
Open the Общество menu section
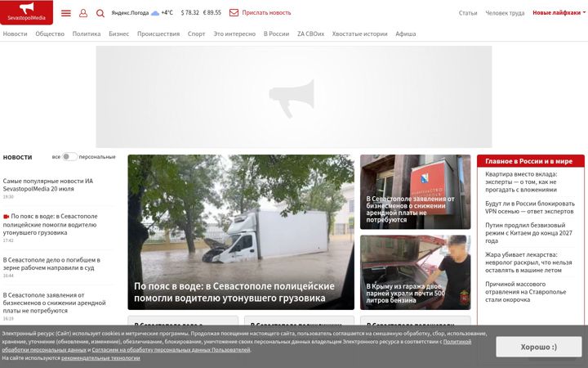[50, 34]
